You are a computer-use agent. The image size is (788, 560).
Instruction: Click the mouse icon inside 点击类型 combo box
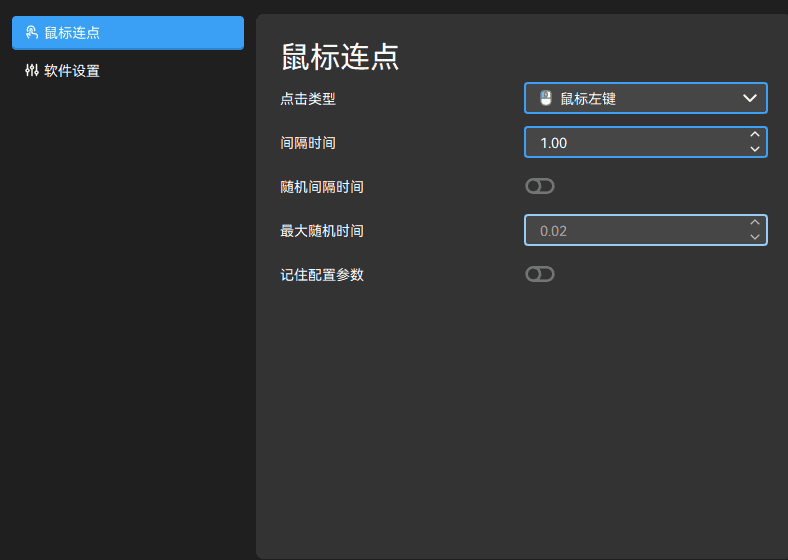(x=546, y=98)
